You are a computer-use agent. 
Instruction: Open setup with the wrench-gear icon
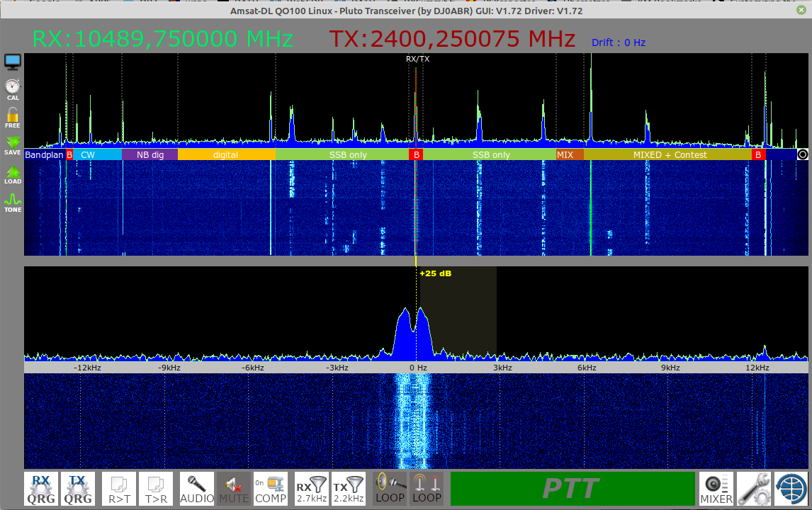coord(753,489)
